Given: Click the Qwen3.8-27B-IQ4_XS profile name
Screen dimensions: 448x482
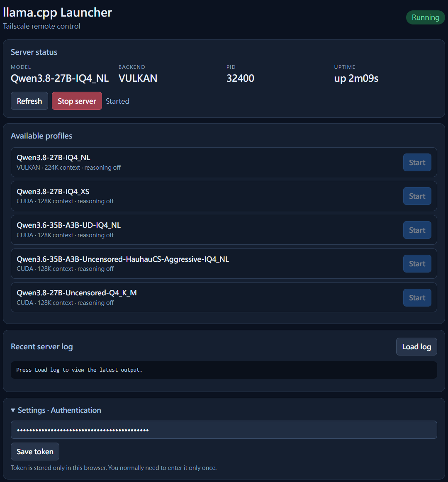Looking at the screenshot, I should click(x=53, y=192).
